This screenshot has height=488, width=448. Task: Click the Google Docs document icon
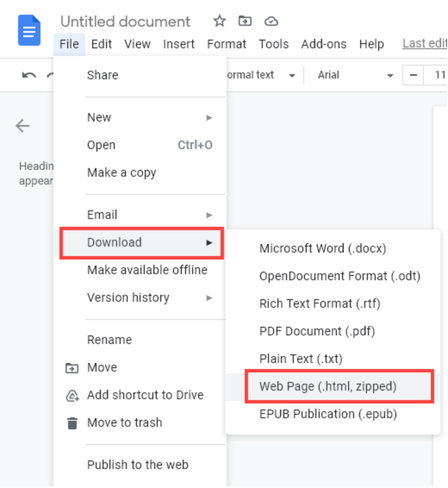point(28,29)
